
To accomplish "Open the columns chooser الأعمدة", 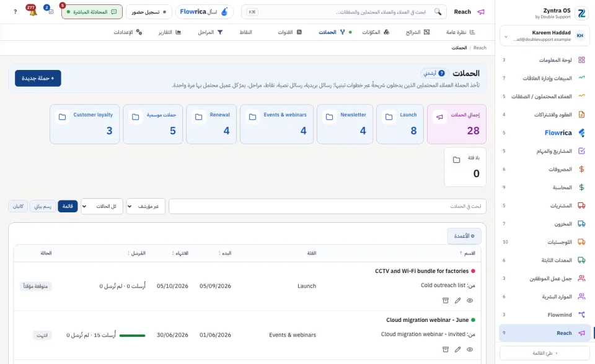I will pos(464,236).
